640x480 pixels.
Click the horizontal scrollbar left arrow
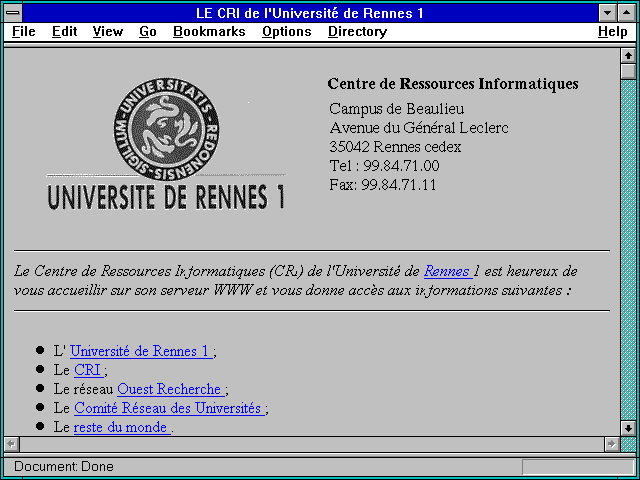[x=12, y=444]
